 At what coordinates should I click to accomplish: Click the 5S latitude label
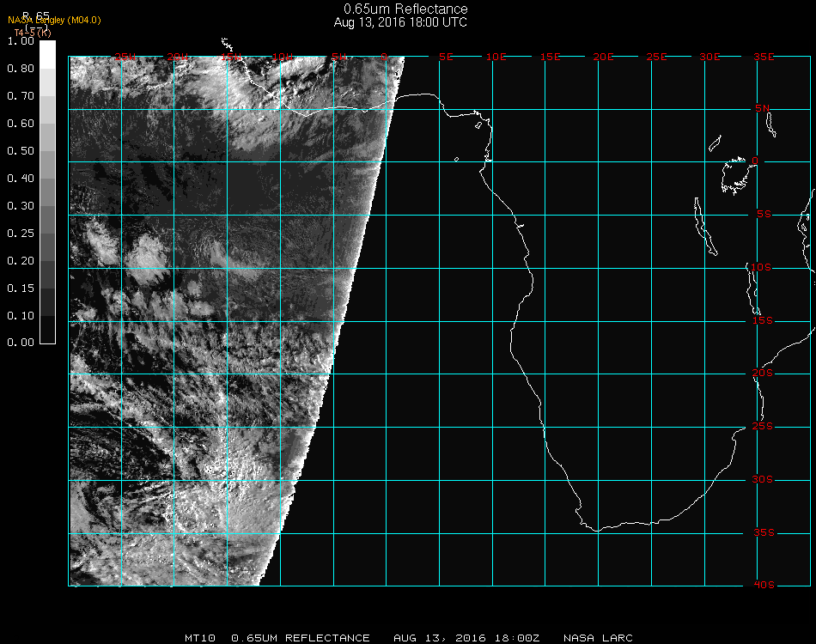tap(764, 215)
